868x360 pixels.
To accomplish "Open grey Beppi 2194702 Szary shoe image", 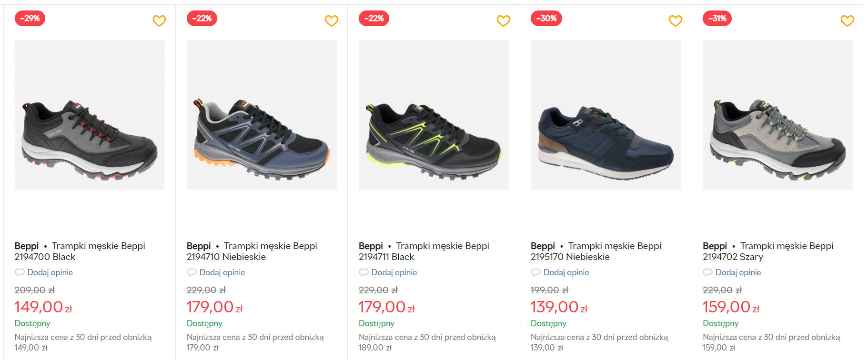I will coord(777,115).
